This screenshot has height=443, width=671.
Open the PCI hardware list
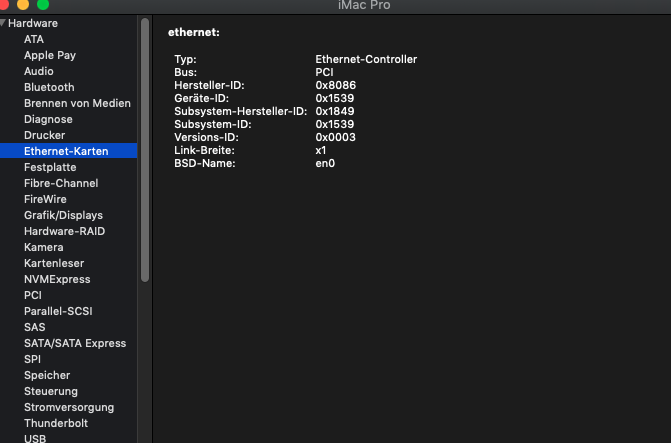click(33, 295)
